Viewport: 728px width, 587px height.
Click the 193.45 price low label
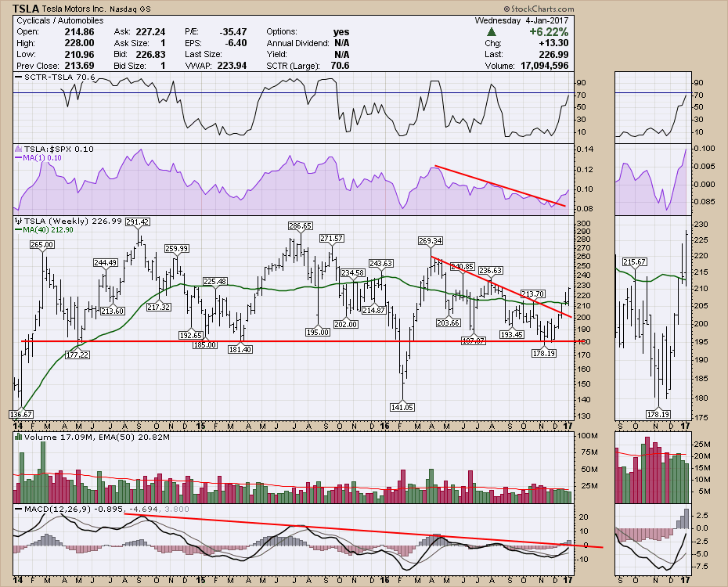(512, 334)
